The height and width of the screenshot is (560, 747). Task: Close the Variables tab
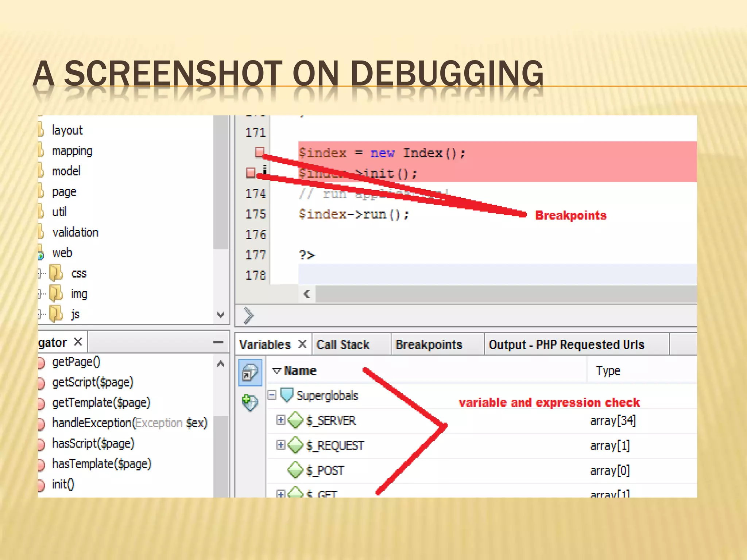(x=302, y=344)
